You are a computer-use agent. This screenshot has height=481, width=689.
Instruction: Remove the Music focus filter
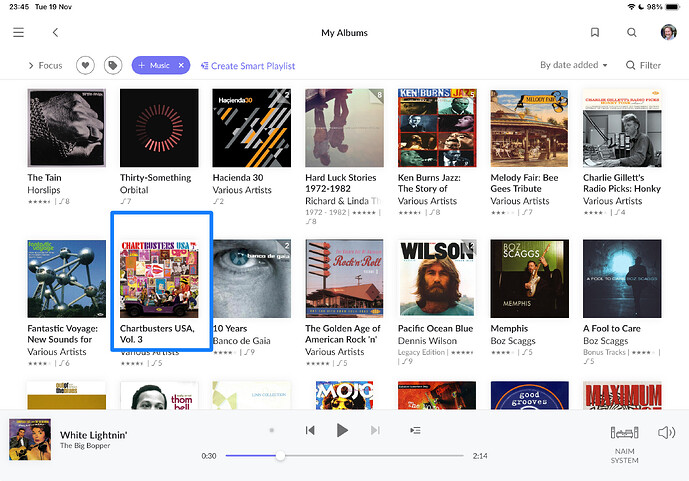tap(181, 65)
